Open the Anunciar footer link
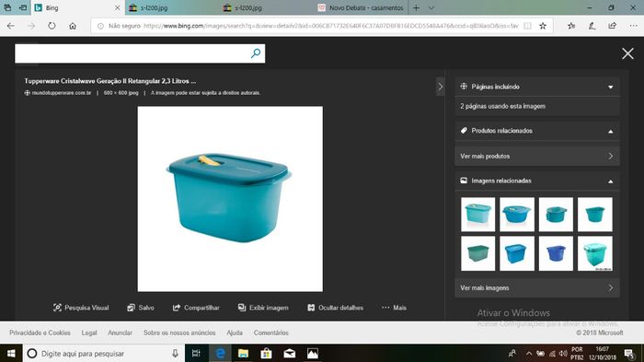Viewport: 644px width, 362px height. (120, 333)
